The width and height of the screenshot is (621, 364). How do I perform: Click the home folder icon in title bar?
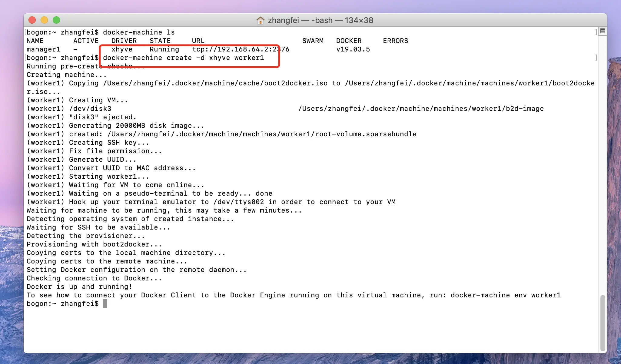260,20
